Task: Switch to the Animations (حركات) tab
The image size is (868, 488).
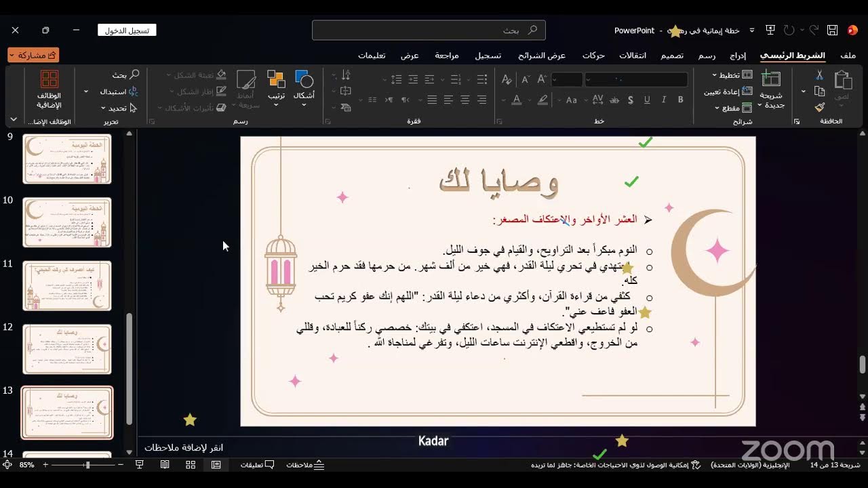Action: tap(593, 56)
